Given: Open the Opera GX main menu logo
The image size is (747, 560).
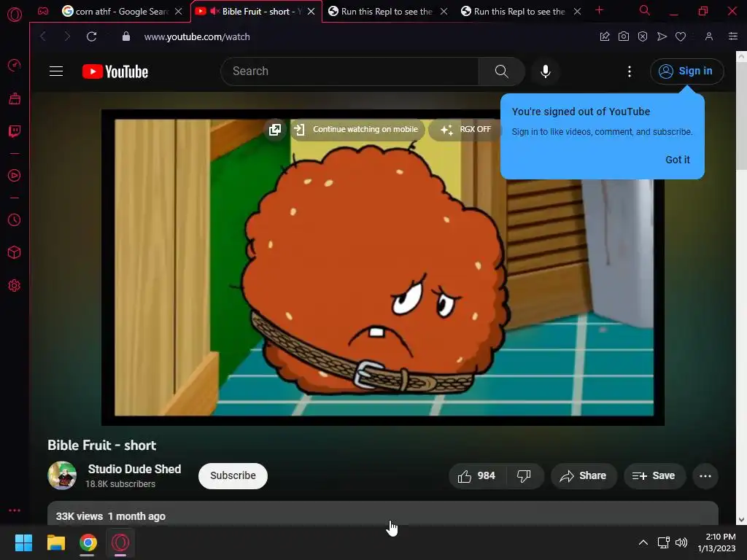Looking at the screenshot, I should pyautogui.click(x=15, y=15).
